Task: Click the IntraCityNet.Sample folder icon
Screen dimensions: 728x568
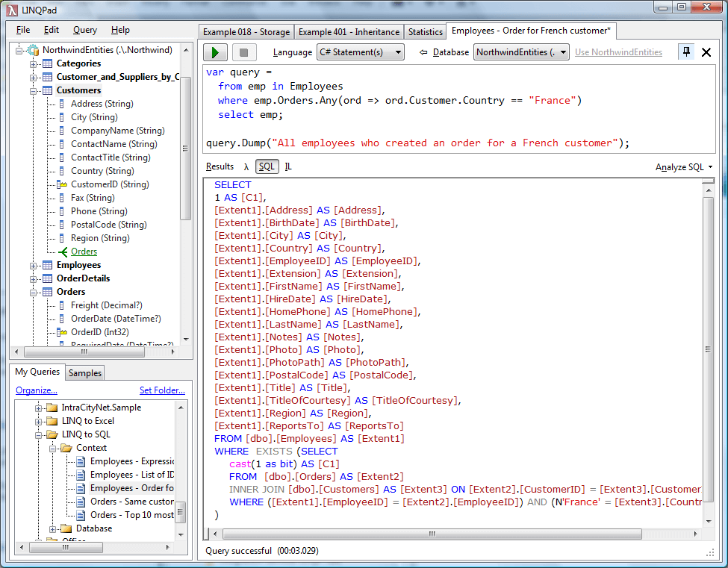Action: (x=52, y=408)
